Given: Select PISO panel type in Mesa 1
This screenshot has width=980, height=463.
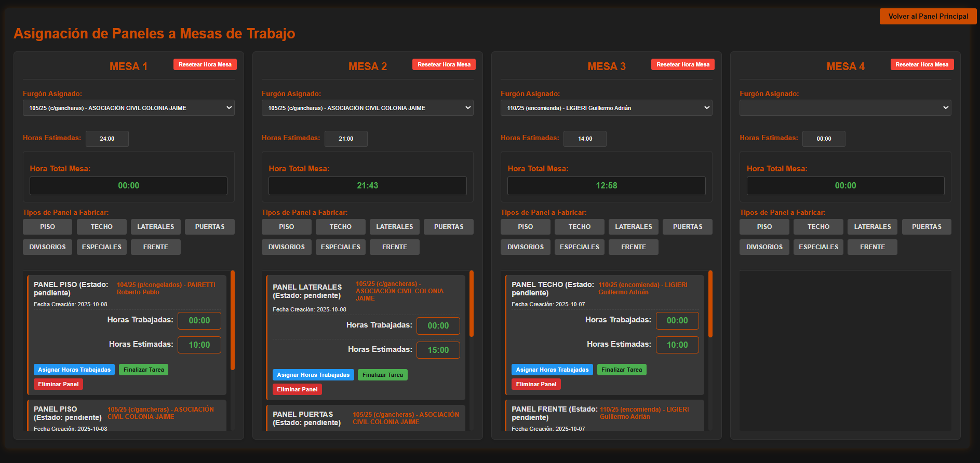Looking at the screenshot, I should point(47,227).
